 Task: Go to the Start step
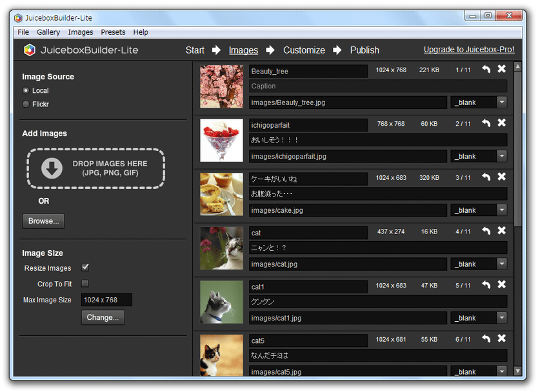point(195,50)
